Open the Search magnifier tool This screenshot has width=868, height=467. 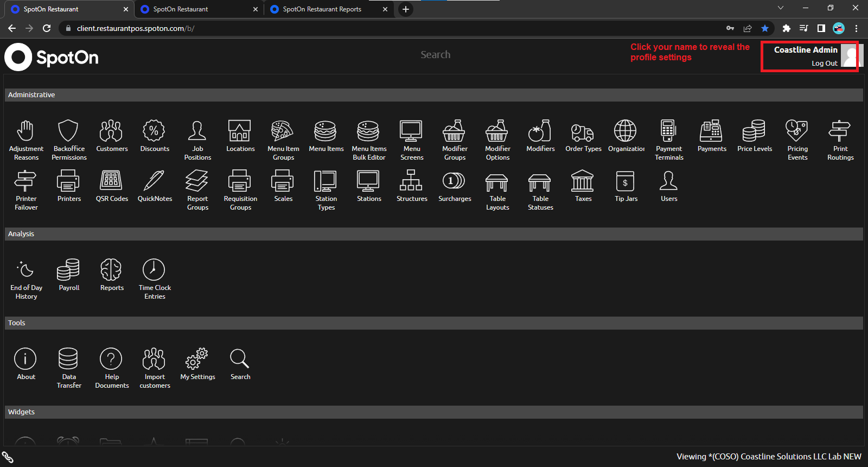tap(240, 364)
